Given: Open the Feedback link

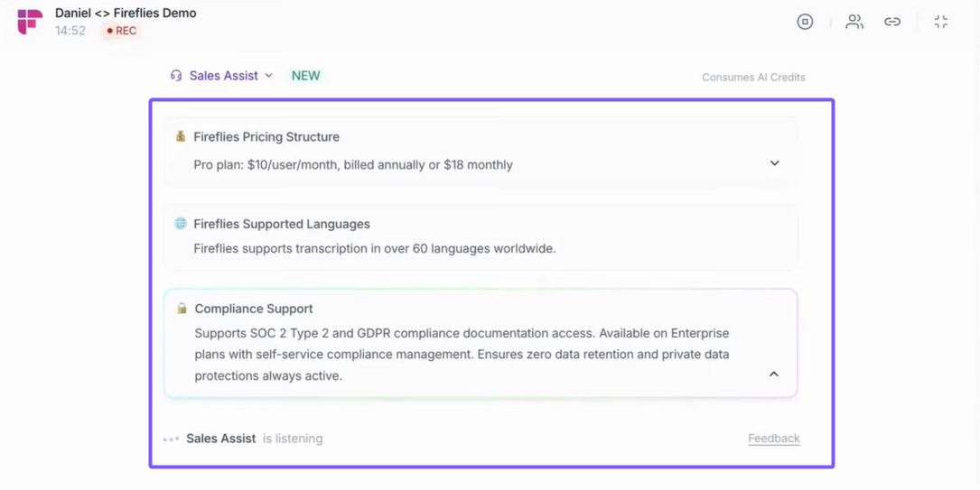Looking at the screenshot, I should 773,439.
